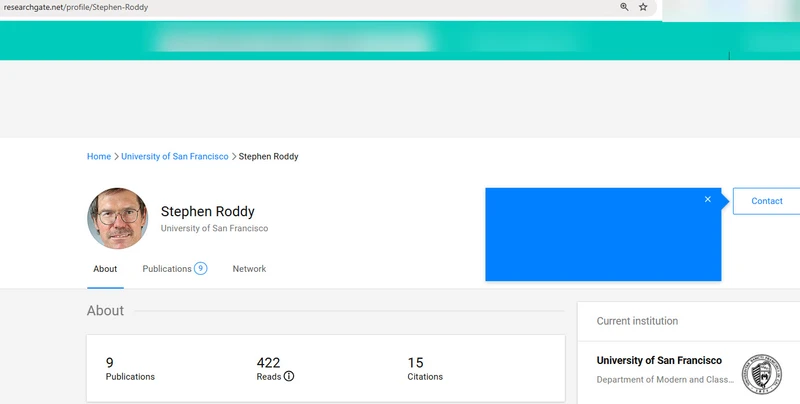Click the Stephen Roddy breadcrumb text
This screenshot has height=404, width=800.
coord(268,157)
